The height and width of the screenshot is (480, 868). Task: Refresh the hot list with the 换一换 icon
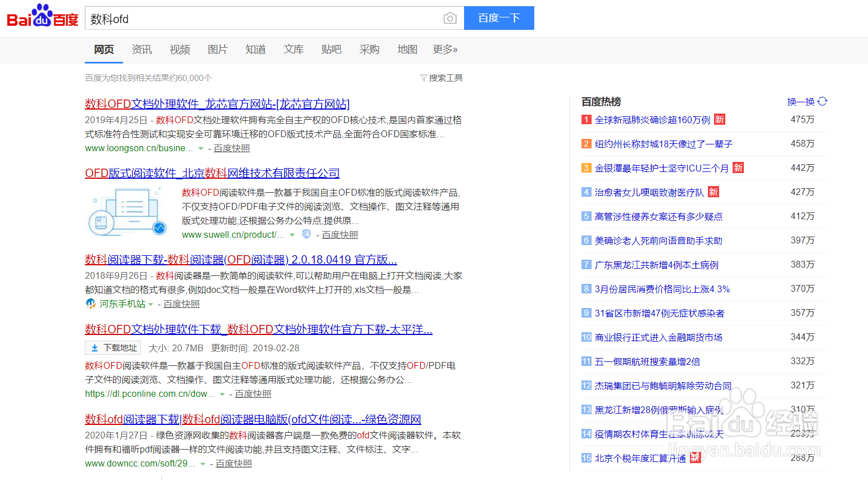pyautogui.click(x=822, y=101)
